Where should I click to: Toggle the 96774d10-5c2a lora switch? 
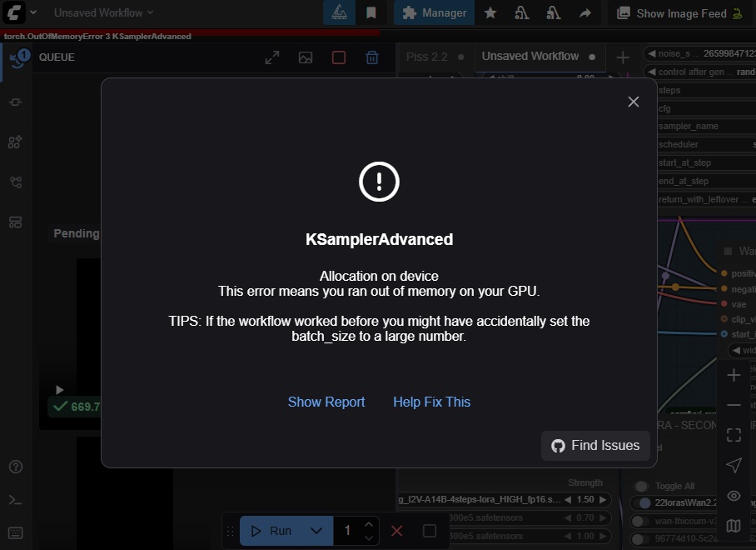click(639, 538)
